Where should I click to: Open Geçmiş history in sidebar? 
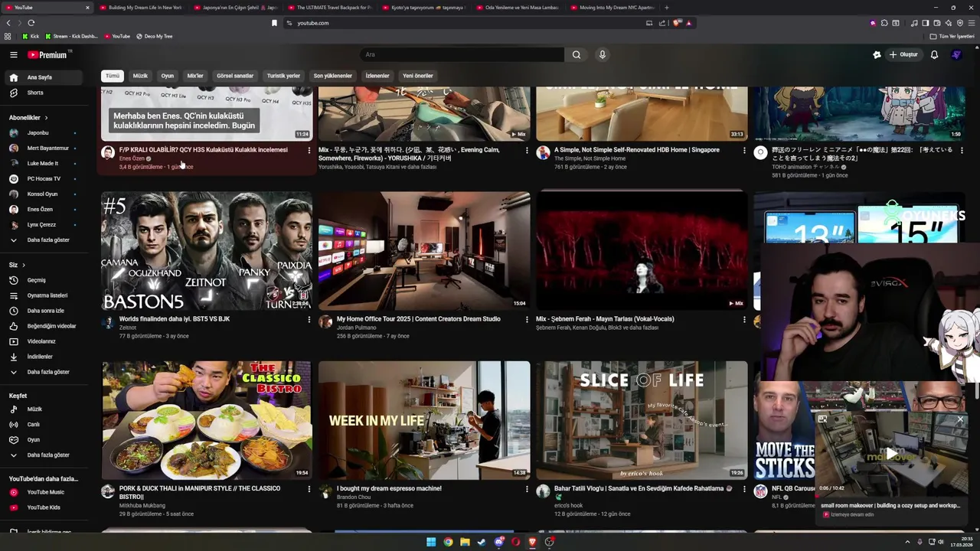(42, 280)
